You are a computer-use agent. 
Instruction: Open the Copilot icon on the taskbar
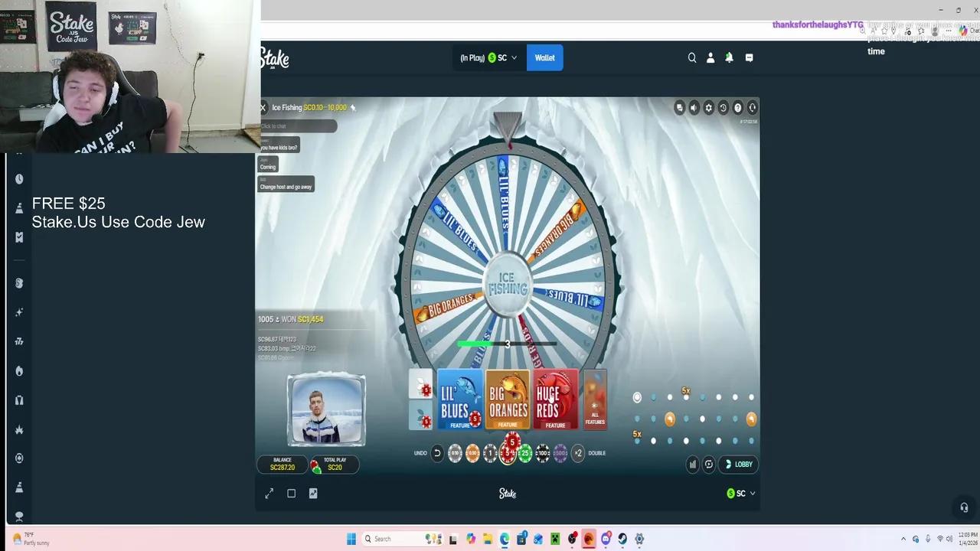(471, 539)
